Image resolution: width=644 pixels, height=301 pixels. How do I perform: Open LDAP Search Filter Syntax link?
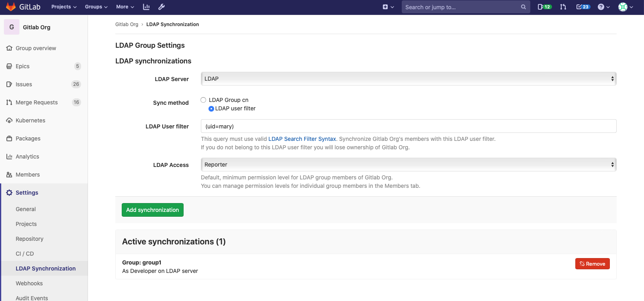pos(302,139)
